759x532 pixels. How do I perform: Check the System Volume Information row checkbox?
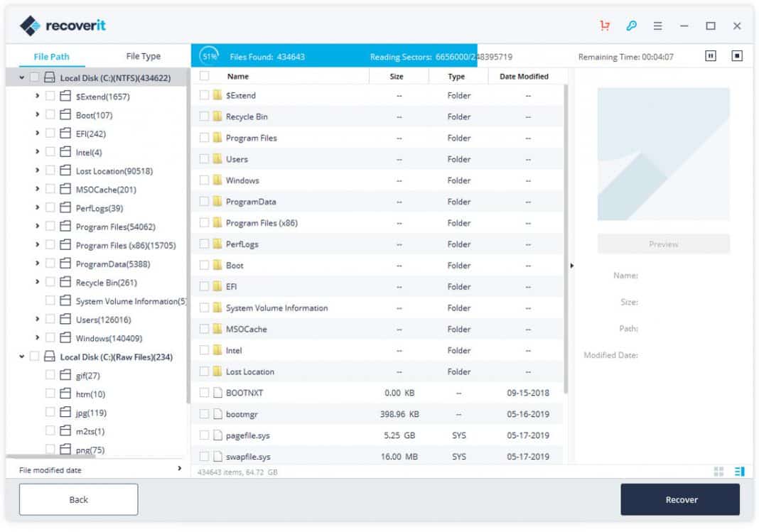pyautogui.click(x=204, y=308)
